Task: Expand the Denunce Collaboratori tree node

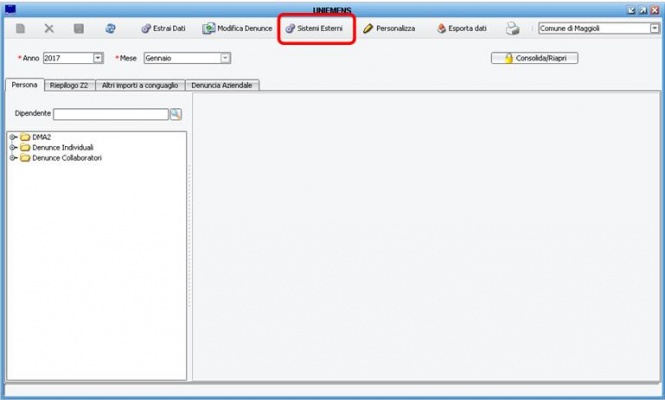Action: (x=13, y=158)
